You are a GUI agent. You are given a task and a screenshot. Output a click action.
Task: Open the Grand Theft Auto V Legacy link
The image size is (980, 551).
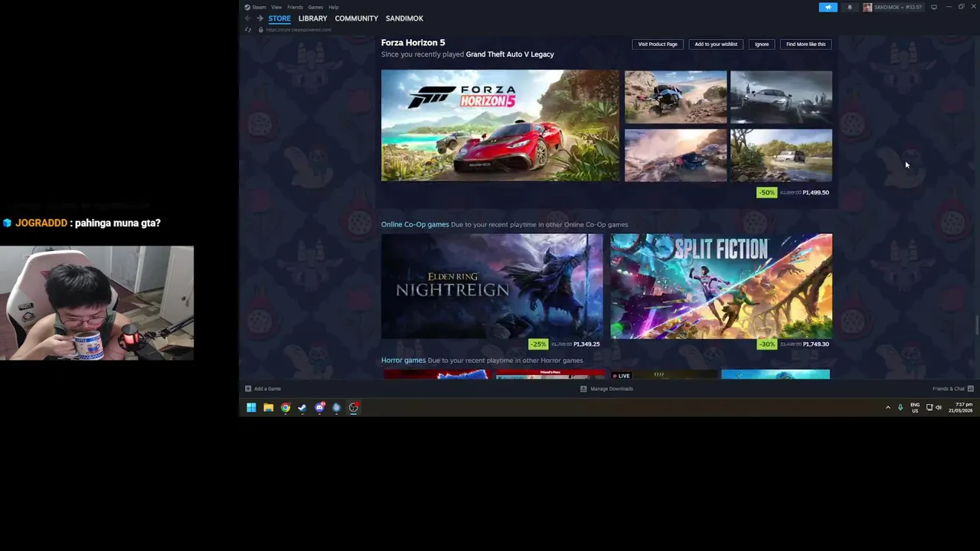(510, 54)
